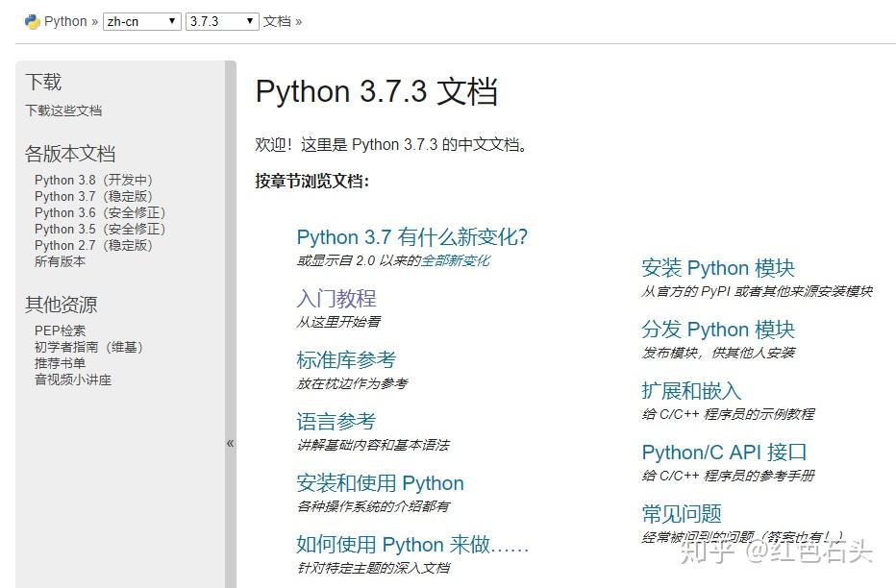This screenshot has width=896, height=588.
Task: Open the 入门教程 section
Action: click(x=336, y=299)
